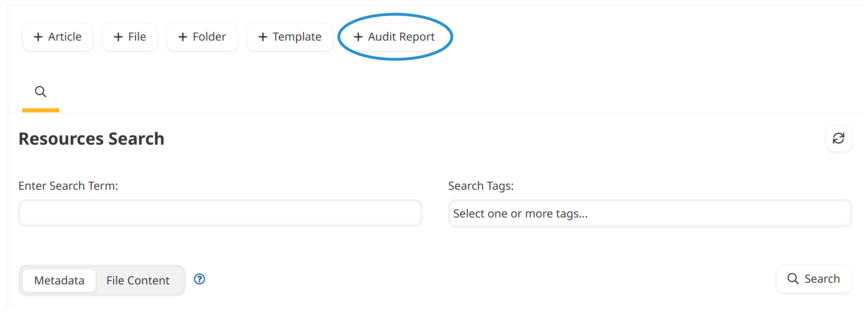
Task: Switch to File Content search mode
Action: click(138, 280)
